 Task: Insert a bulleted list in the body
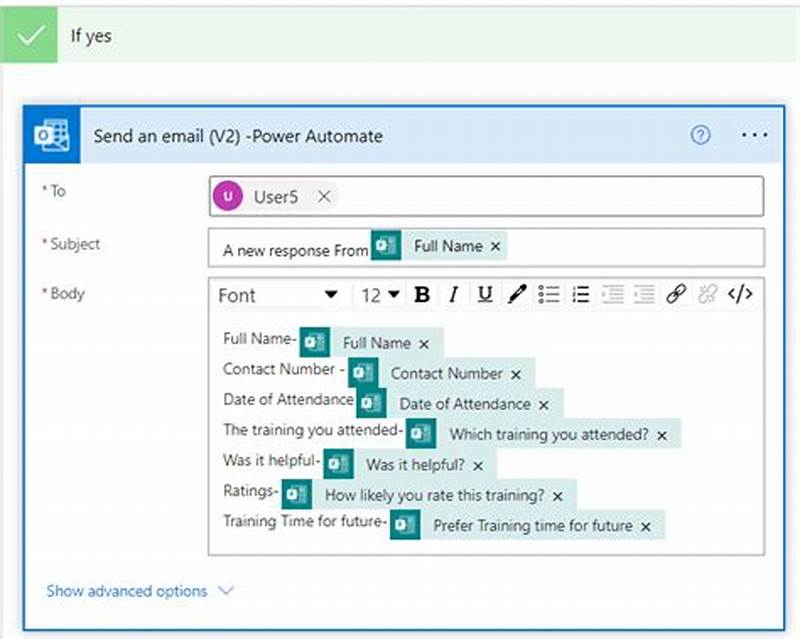(548, 295)
